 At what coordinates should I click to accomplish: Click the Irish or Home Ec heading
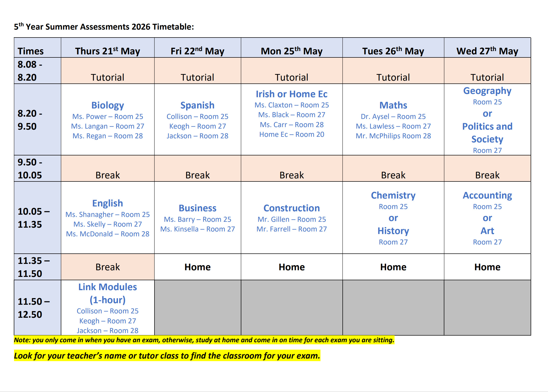click(x=292, y=94)
